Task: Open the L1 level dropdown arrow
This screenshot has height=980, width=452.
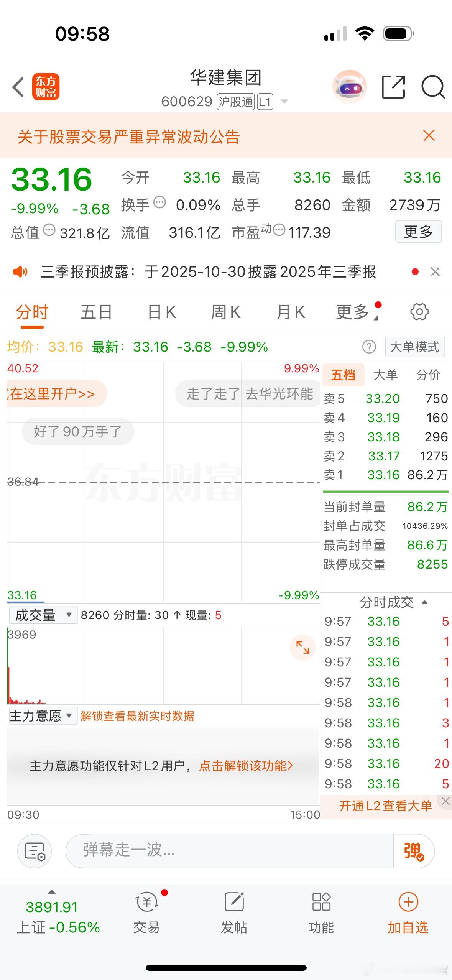Action: tap(284, 102)
